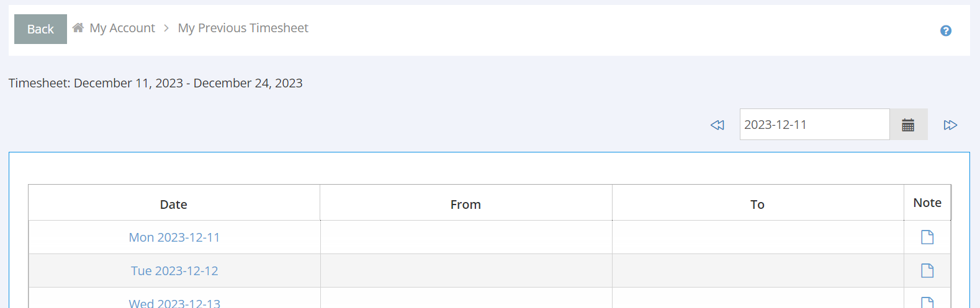Open note icon for Mon 2023-12-11
The height and width of the screenshot is (308, 980).
click(x=927, y=237)
